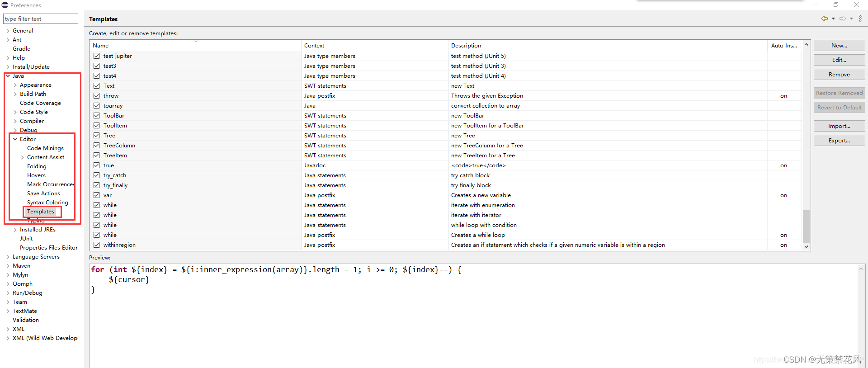
Task: Select the Templates preference page
Action: click(x=41, y=212)
